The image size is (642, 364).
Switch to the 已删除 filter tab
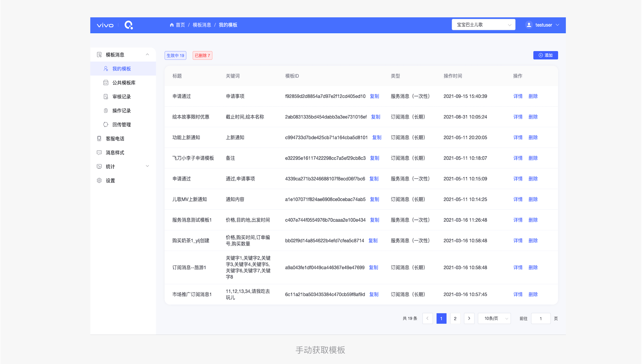click(x=202, y=55)
